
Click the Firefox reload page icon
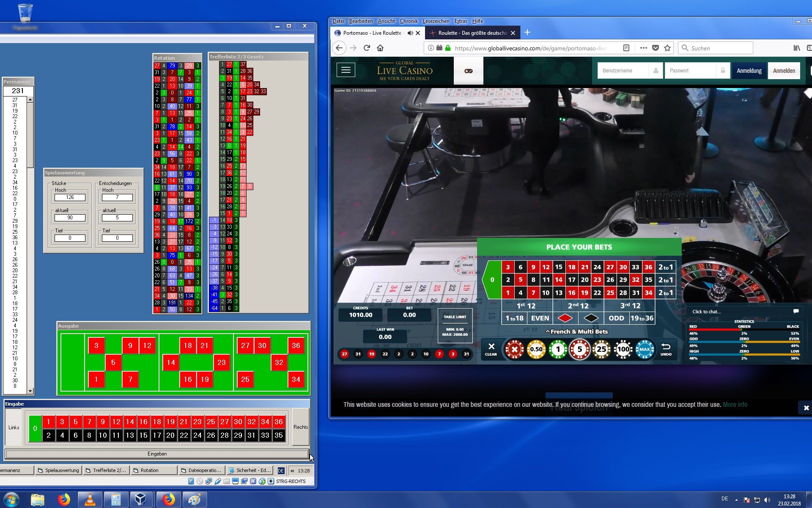367,48
